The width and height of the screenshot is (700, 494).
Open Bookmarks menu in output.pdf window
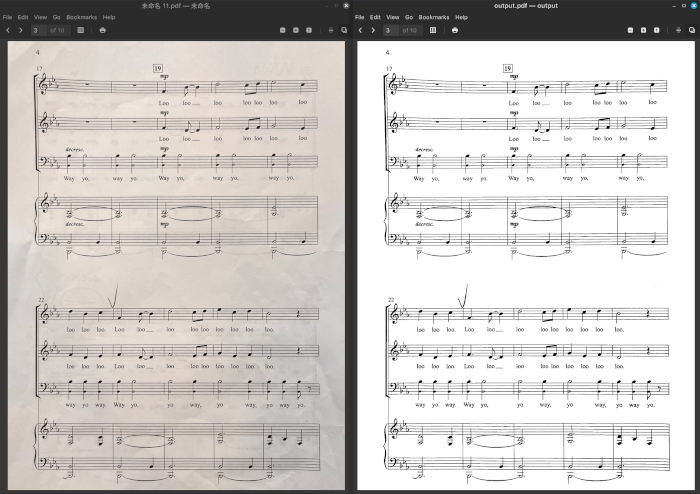(434, 17)
